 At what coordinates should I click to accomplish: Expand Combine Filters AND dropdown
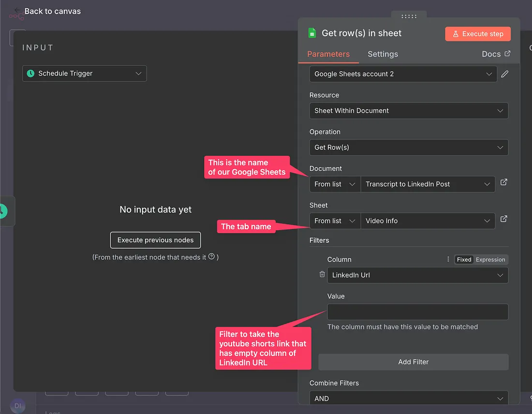click(x=408, y=399)
